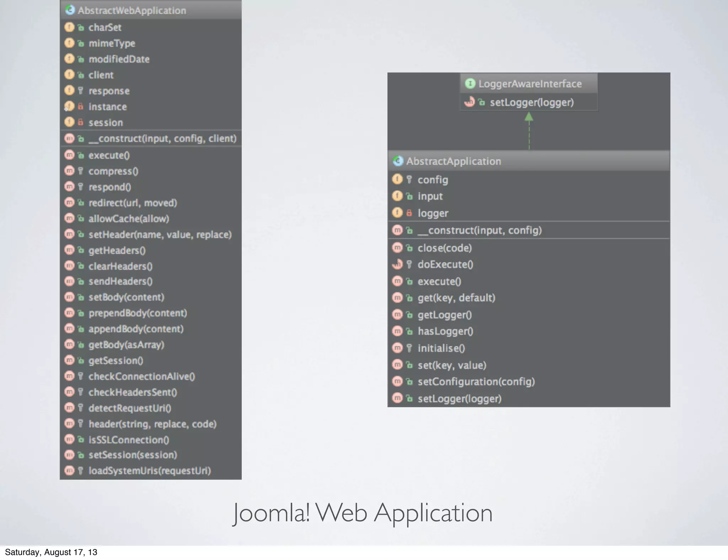
Task: Click the field icon next to config
Action: [x=397, y=179]
